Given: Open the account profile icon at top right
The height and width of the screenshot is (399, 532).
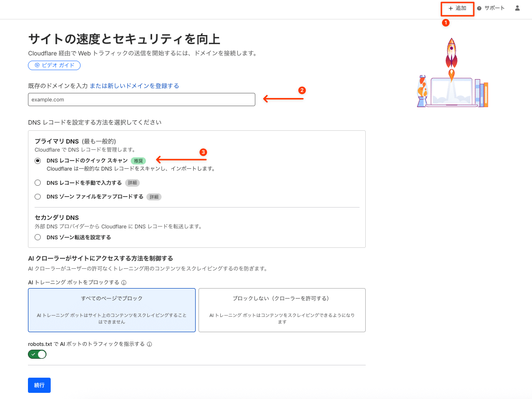Looking at the screenshot, I should pyautogui.click(x=517, y=8).
